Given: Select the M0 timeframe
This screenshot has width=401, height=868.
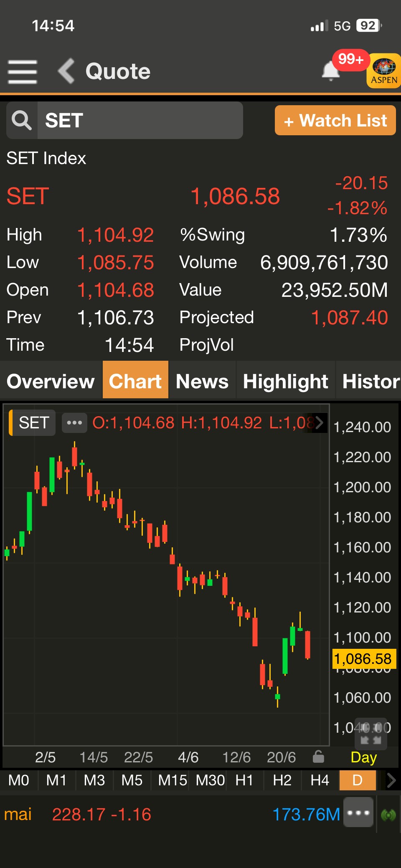Looking at the screenshot, I should 19,780.
